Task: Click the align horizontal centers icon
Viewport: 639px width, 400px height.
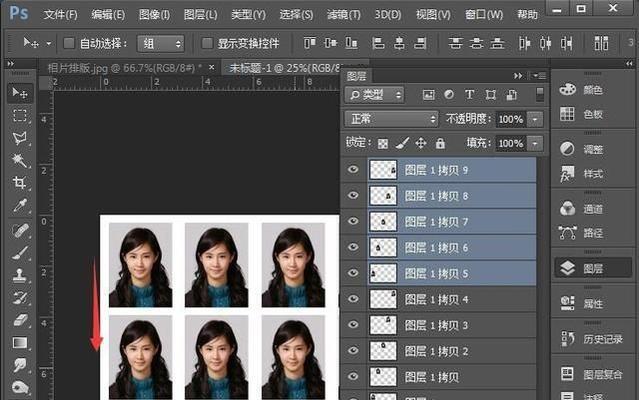Action: pos(399,42)
